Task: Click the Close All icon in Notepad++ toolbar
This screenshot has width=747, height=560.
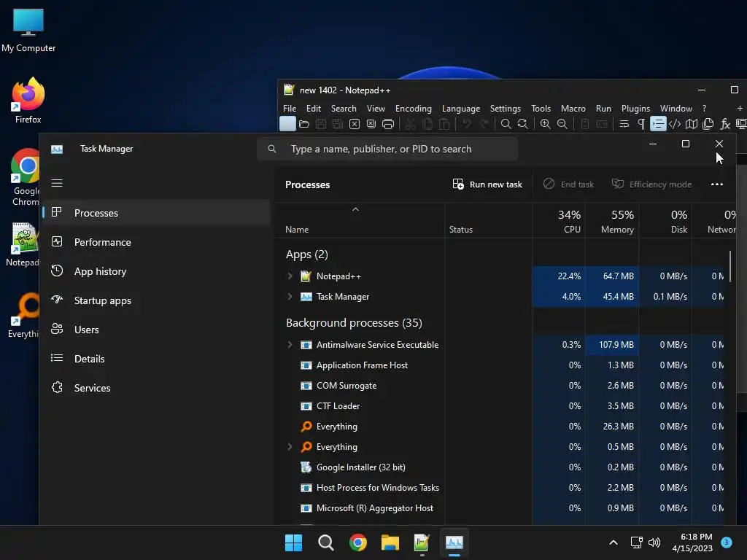Action: tap(371, 124)
